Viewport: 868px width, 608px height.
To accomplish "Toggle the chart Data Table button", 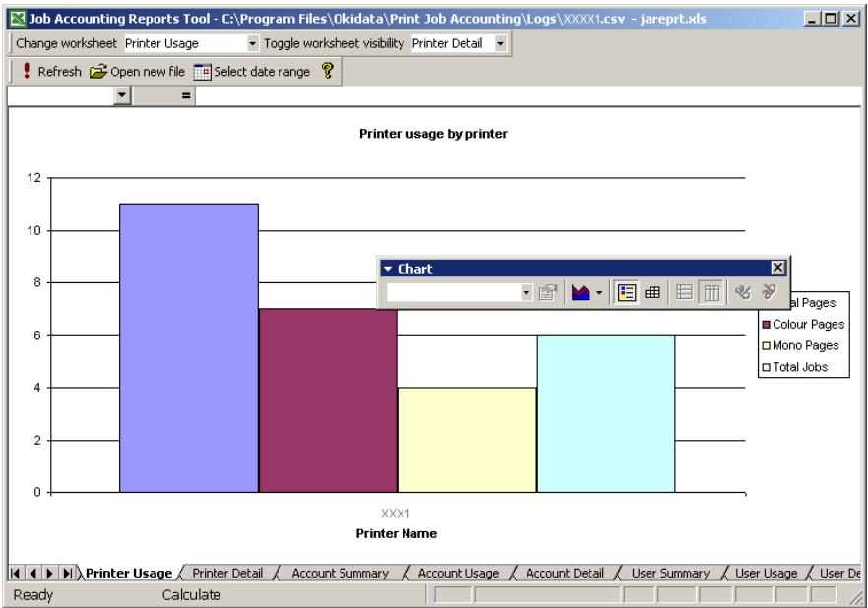I will pyautogui.click(x=649, y=292).
